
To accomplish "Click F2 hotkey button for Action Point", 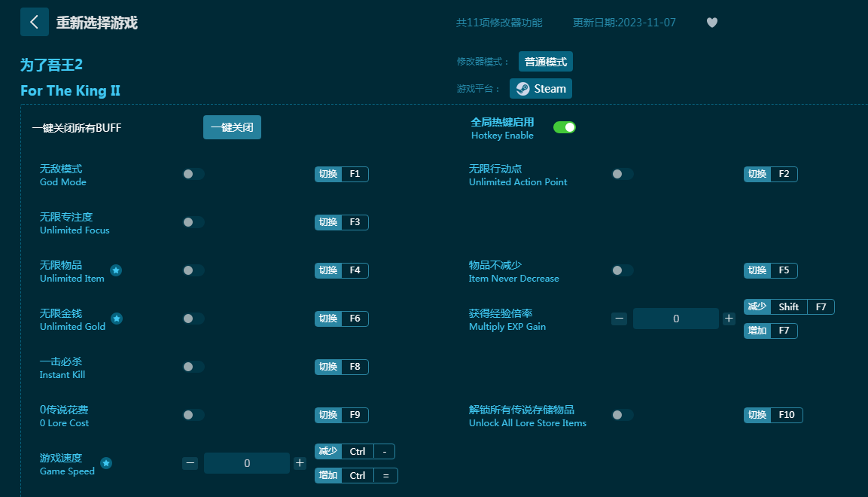I will [x=771, y=174].
